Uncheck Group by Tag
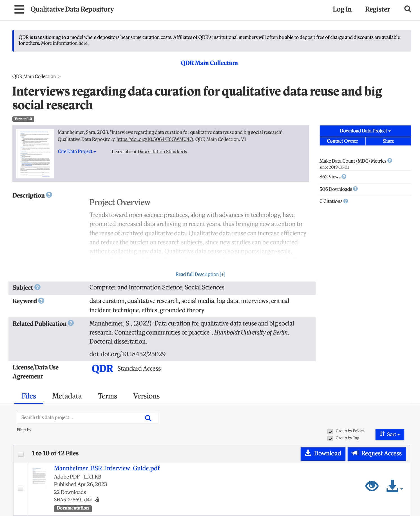 (330, 439)
